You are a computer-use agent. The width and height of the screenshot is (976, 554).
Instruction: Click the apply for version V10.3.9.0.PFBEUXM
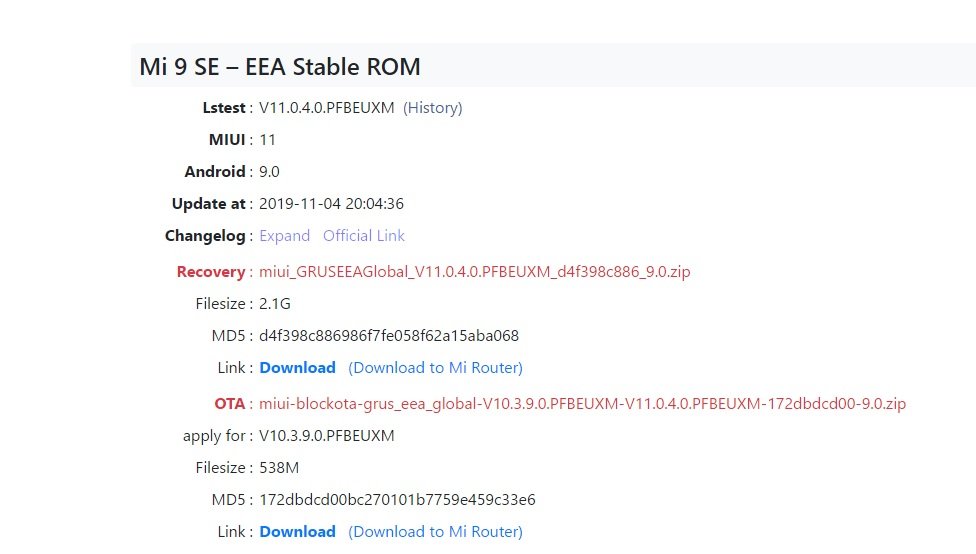coord(327,436)
